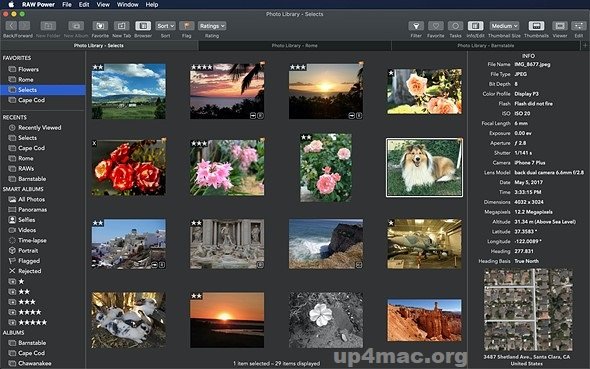Open the Medium thumbnail size dropdown
This screenshot has width=590, height=369.
click(504, 26)
